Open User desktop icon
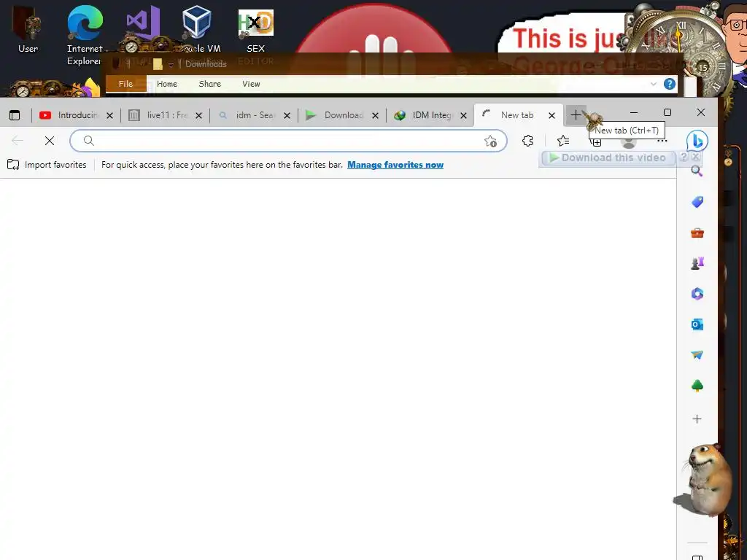The image size is (747, 560). click(x=28, y=30)
